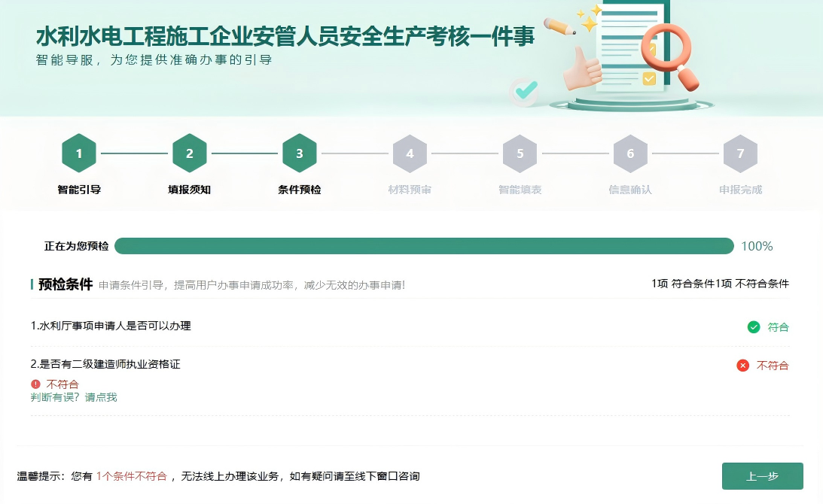Click green checkmark icon beside 符合

pos(753,327)
